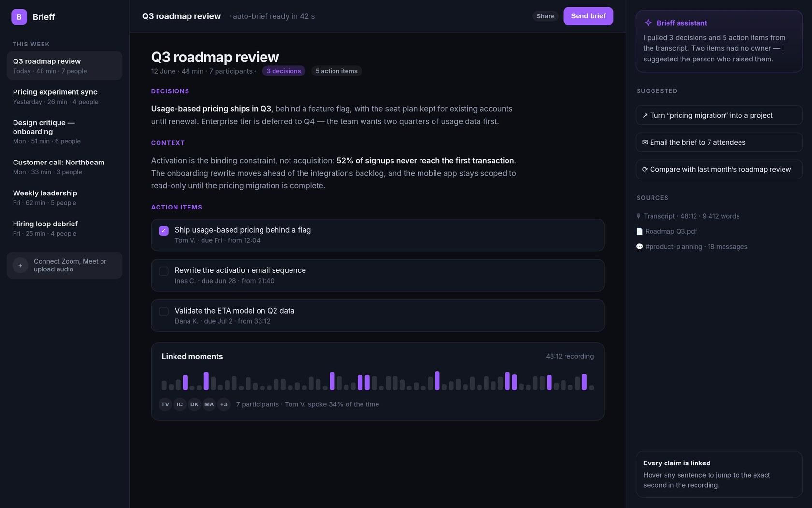The image size is (812, 508).
Task: Click the Brieff assistant summary card
Action: 719,41
